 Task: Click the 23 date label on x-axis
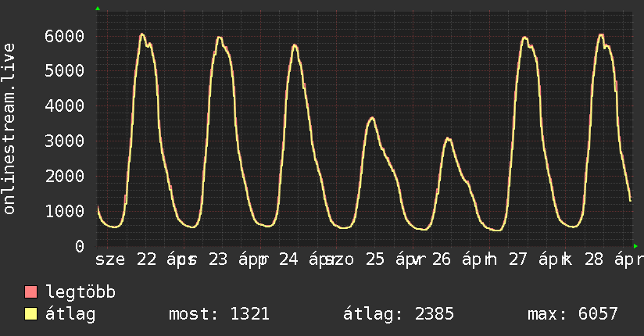(x=218, y=259)
